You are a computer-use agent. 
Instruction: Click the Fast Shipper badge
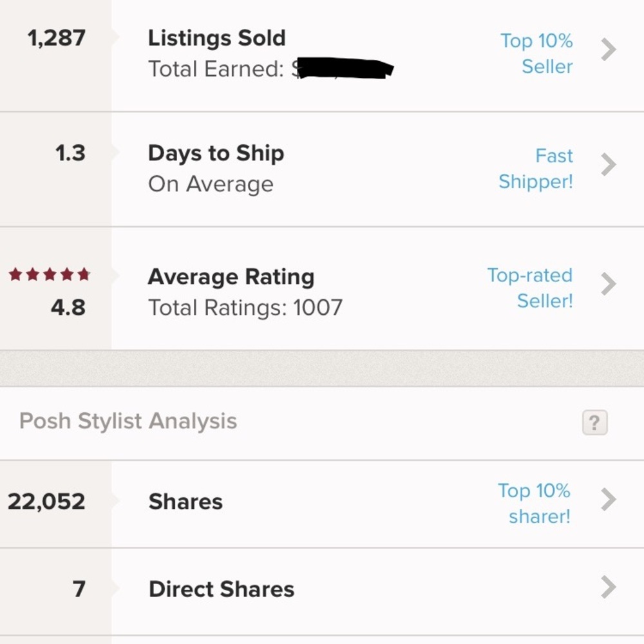point(536,169)
